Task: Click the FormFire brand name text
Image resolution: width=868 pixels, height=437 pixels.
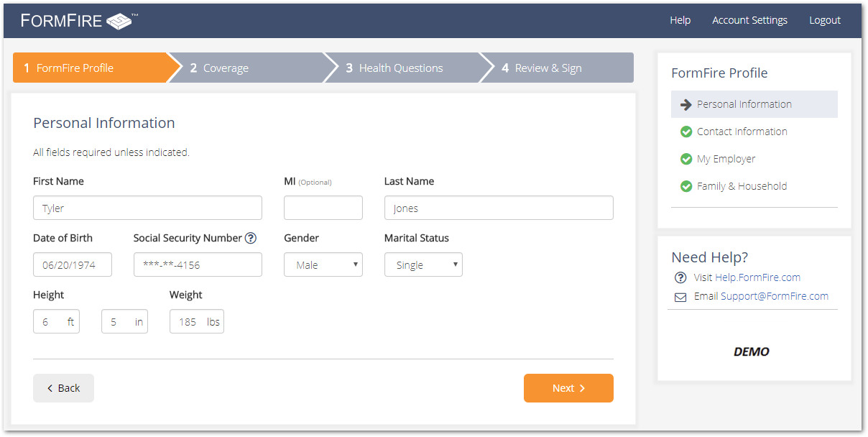Action: (62, 21)
